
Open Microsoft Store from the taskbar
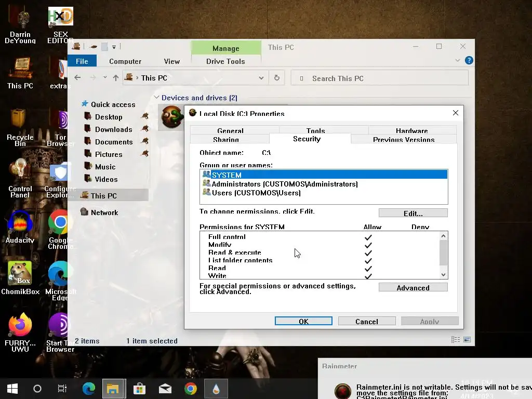point(139,389)
